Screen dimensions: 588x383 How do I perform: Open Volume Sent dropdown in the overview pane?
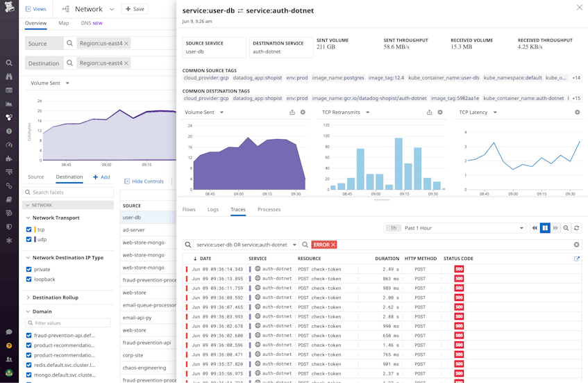click(x=67, y=83)
